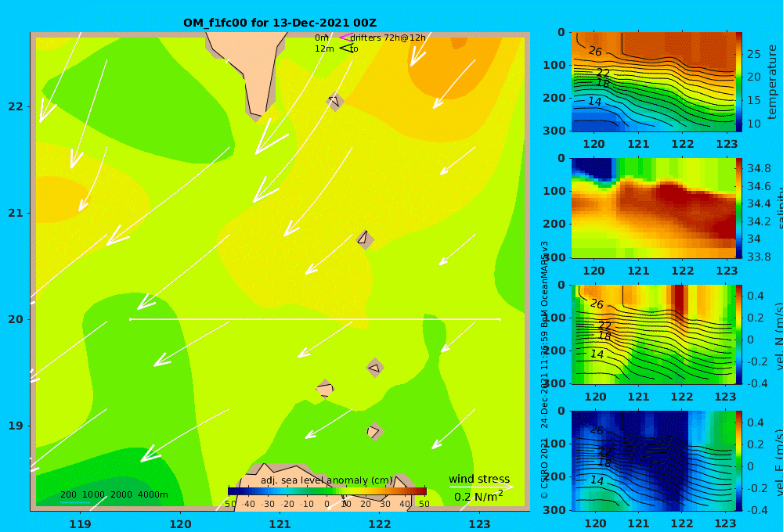
Task: Click the black 12m arrow legend symbol
Action: pos(346,49)
